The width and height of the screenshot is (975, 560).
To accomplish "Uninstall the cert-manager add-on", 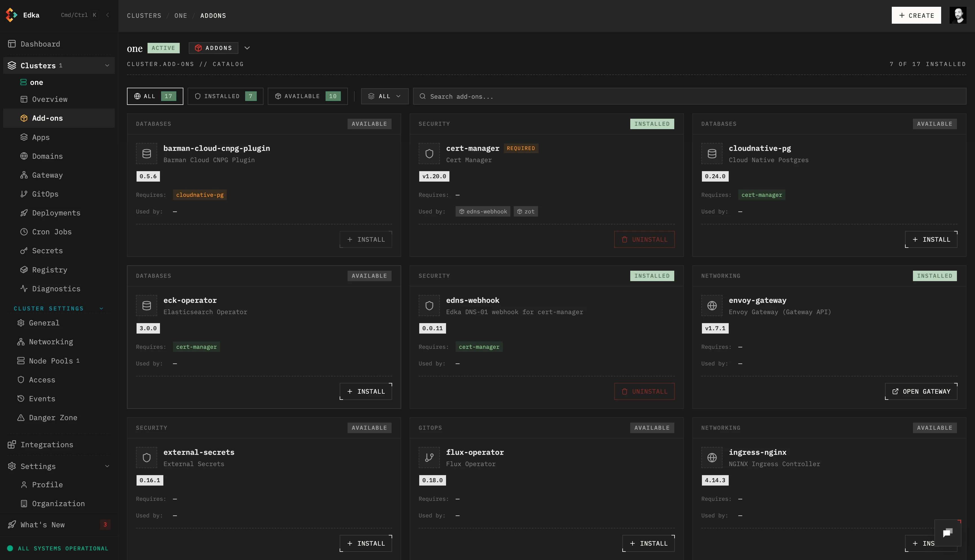I will click(x=644, y=239).
